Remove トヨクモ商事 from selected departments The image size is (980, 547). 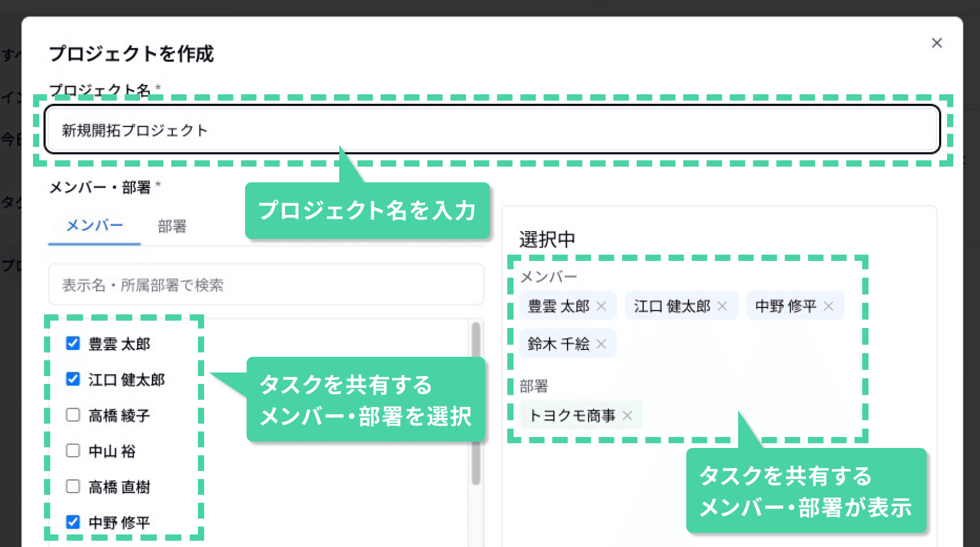628,415
